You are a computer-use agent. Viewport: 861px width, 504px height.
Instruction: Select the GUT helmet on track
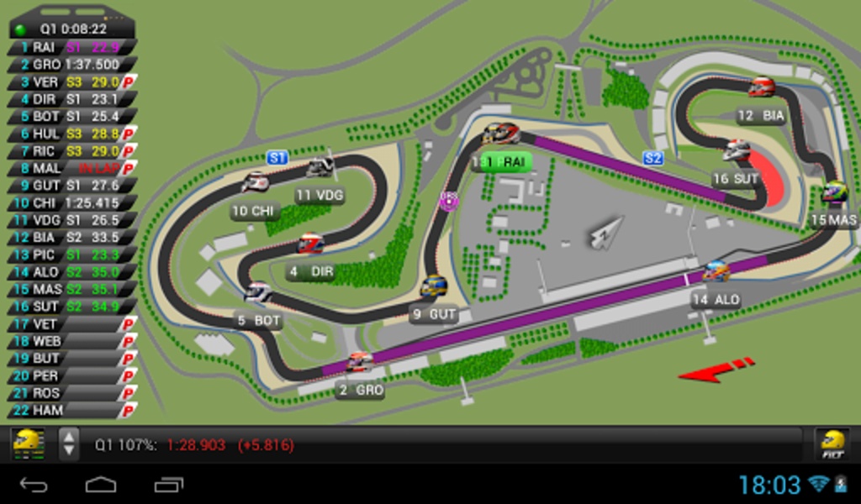coord(434,286)
